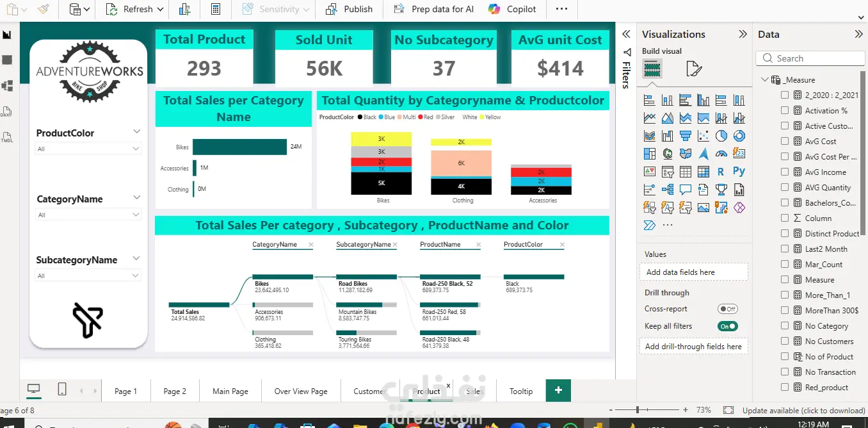
Task: Adjust the zoom slider handle
Action: 638,410
